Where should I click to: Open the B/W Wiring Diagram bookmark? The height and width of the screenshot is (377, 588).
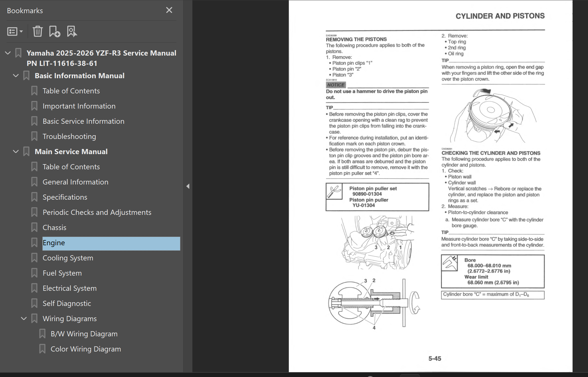84,334
